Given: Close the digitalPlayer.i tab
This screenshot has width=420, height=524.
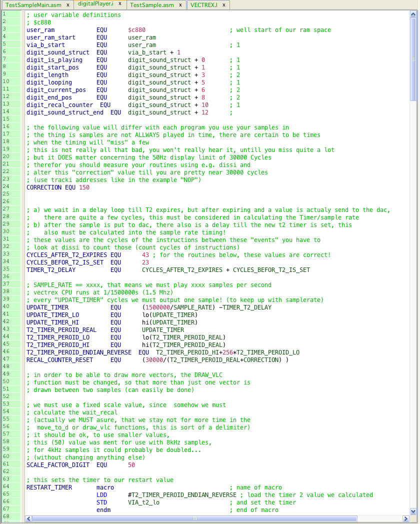Looking at the screenshot, I should [120, 4].
